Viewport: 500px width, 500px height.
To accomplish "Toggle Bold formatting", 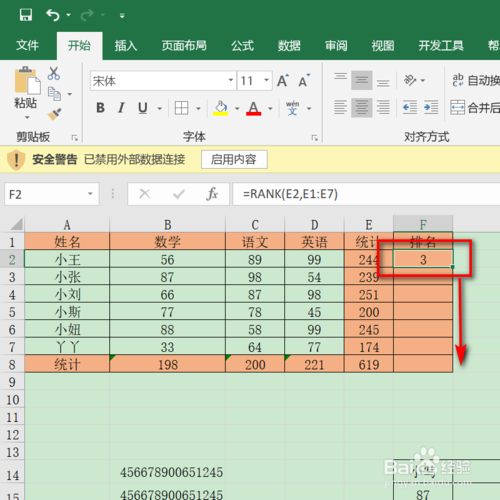I will click(100, 108).
